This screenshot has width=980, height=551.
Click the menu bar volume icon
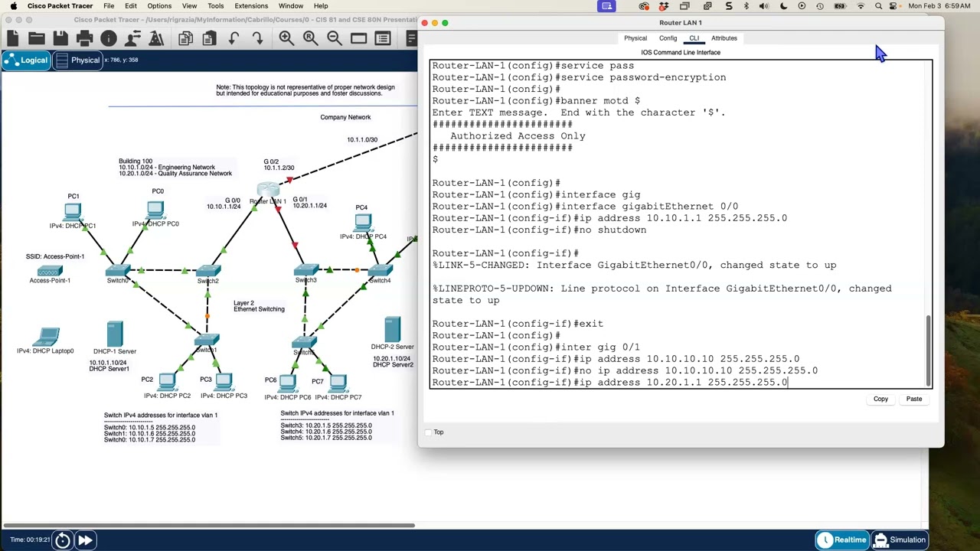pos(764,6)
